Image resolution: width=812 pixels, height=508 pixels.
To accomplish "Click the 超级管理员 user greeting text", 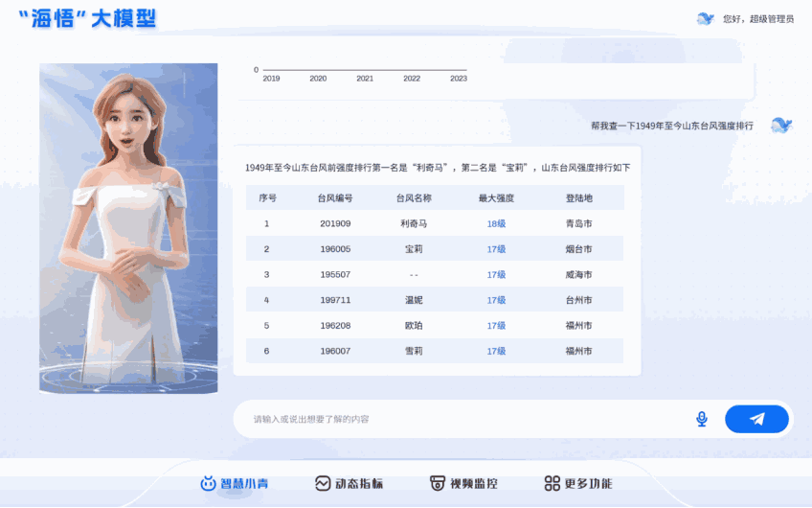I will (x=758, y=19).
